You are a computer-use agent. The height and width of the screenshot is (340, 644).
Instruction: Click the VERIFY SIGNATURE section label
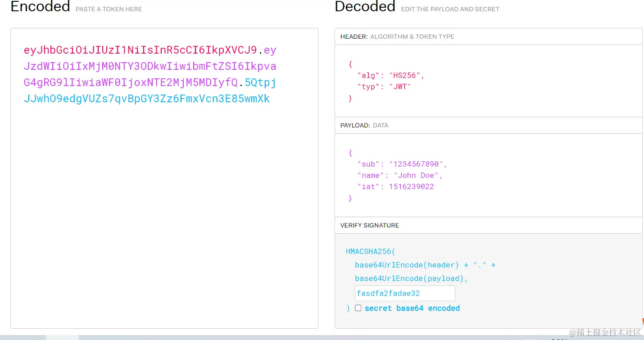point(369,225)
